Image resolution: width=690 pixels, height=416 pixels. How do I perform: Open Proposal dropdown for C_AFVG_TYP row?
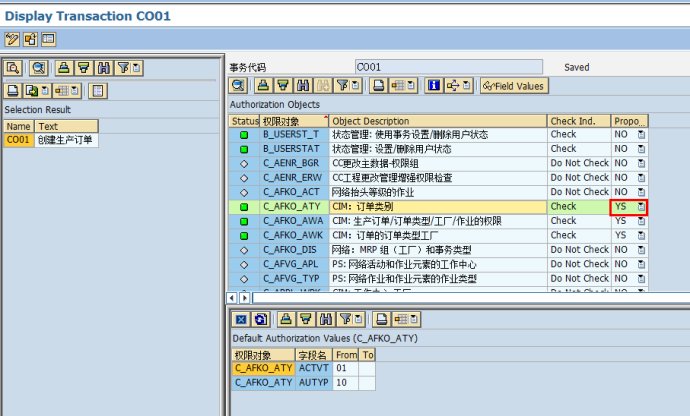[x=641, y=279]
